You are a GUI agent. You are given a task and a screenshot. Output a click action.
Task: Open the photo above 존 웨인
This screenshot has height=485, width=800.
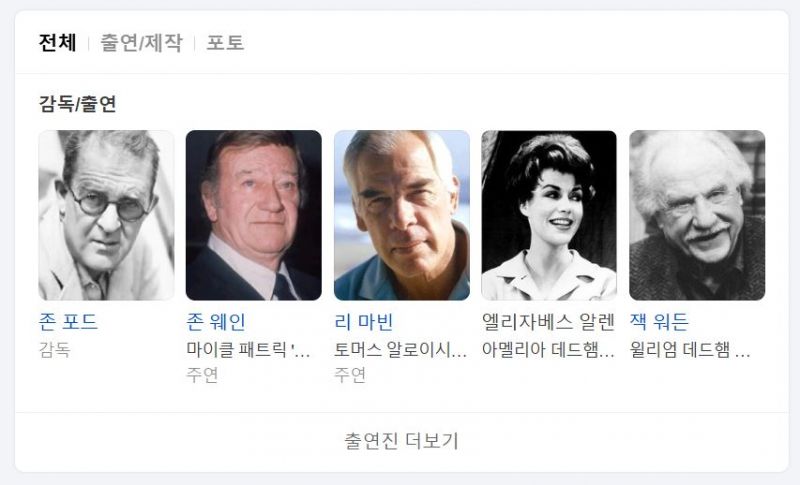[x=254, y=215]
